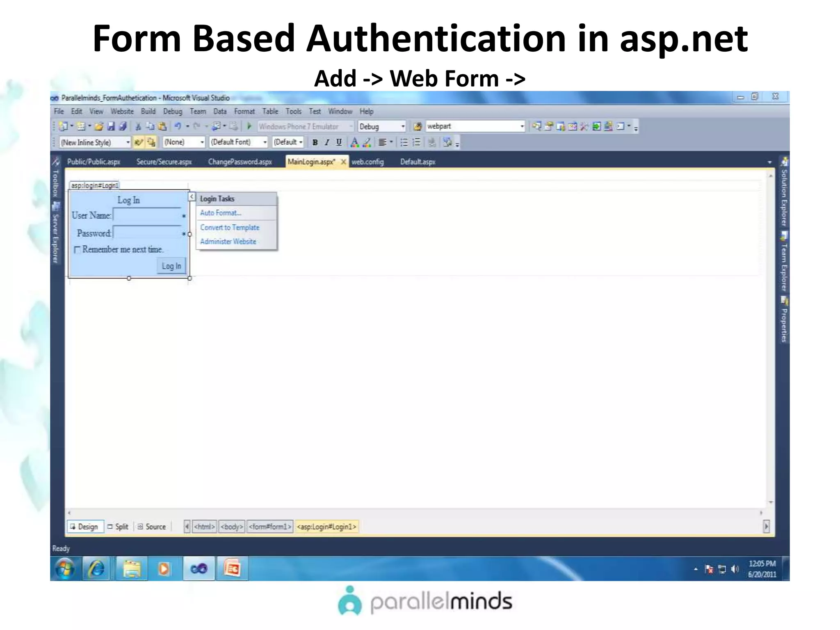Open the Website menu
The image size is (840, 630).
click(122, 112)
